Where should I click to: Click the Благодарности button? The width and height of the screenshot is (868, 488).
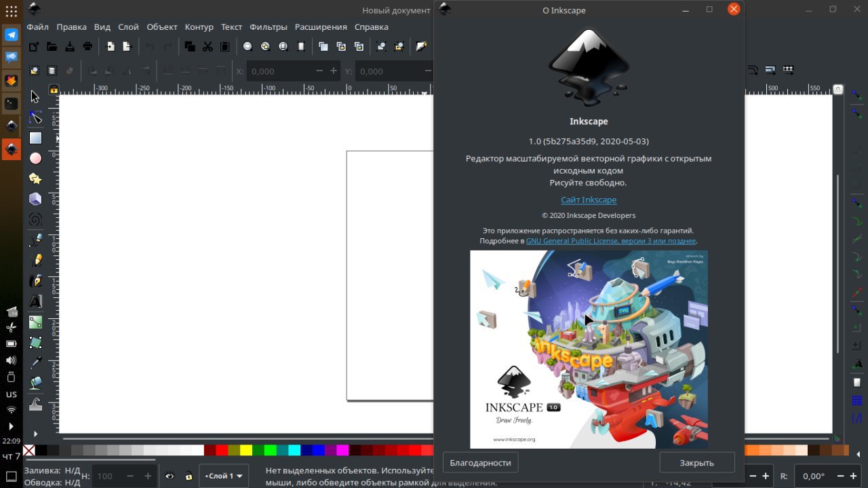(480, 462)
